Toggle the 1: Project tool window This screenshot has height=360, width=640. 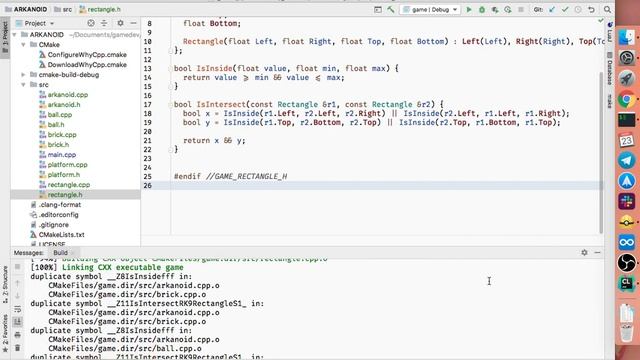click(5, 38)
